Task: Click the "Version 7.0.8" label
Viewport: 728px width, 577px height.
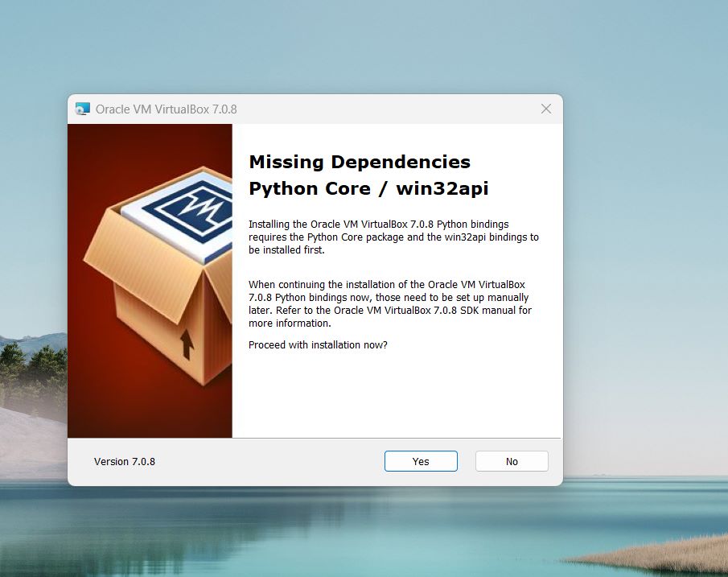Action: pos(125,461)
